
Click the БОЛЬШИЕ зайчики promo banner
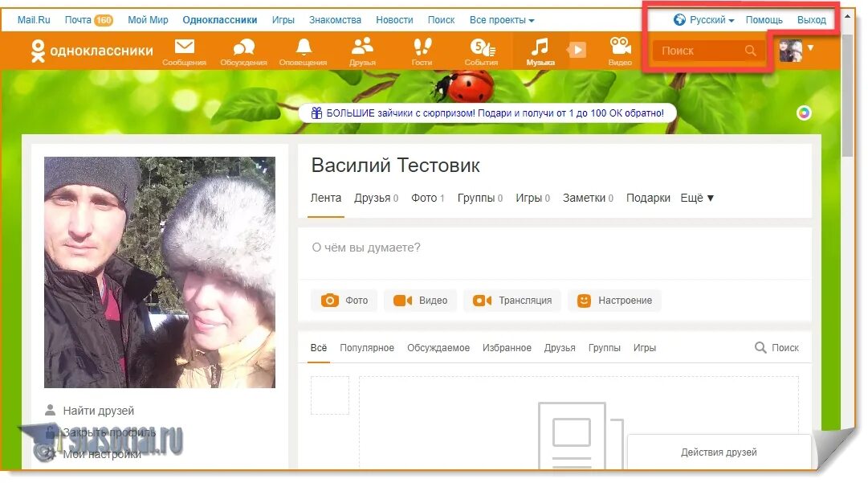pos(487,113)
